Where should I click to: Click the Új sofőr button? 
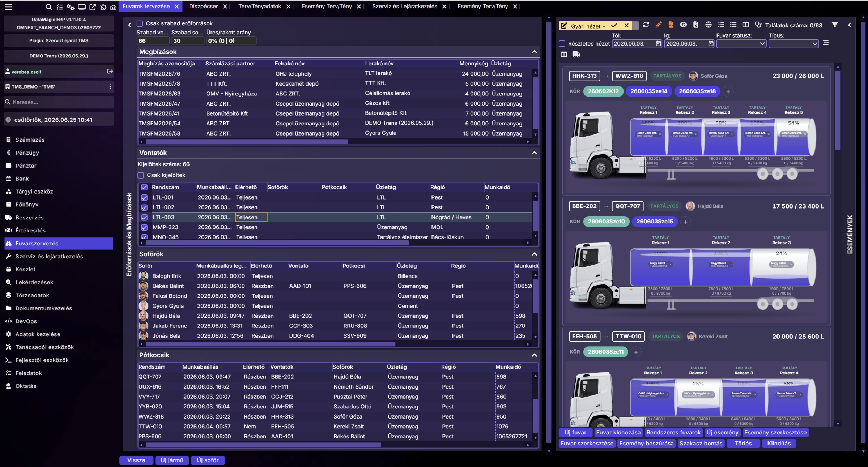(x=208, y=460)
